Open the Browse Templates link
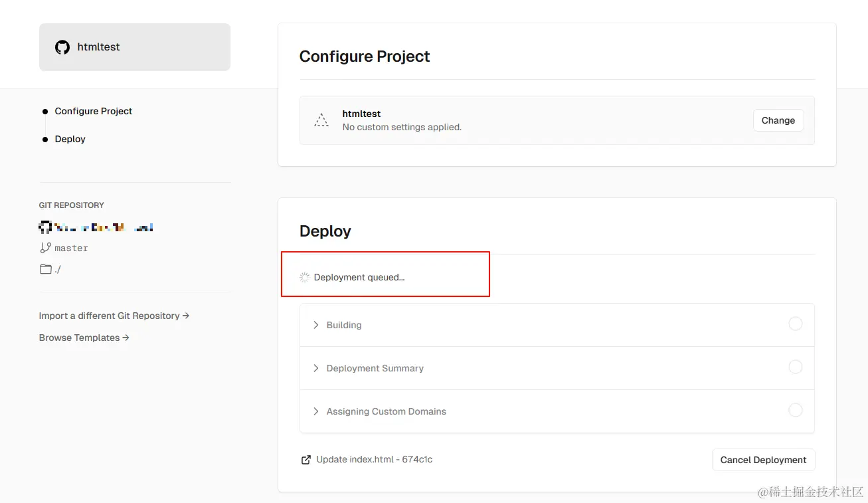This screenshot has height=503, width=868. (84, 338)
